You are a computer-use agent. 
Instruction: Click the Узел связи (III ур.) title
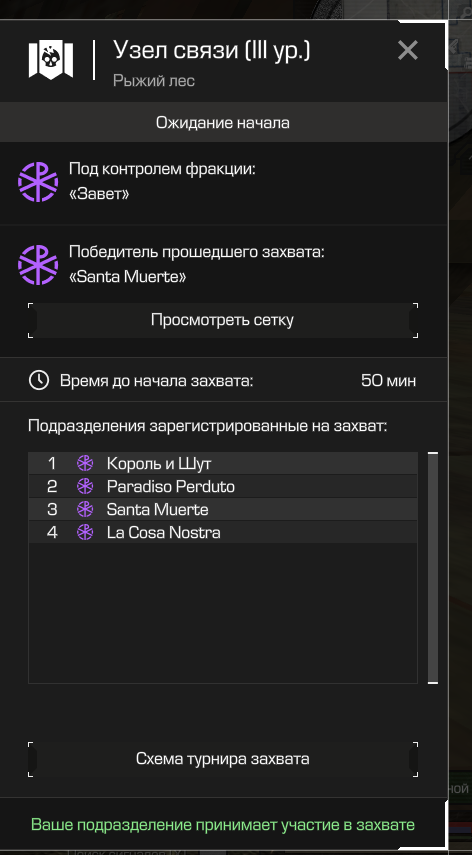click(x=211, y=50)
